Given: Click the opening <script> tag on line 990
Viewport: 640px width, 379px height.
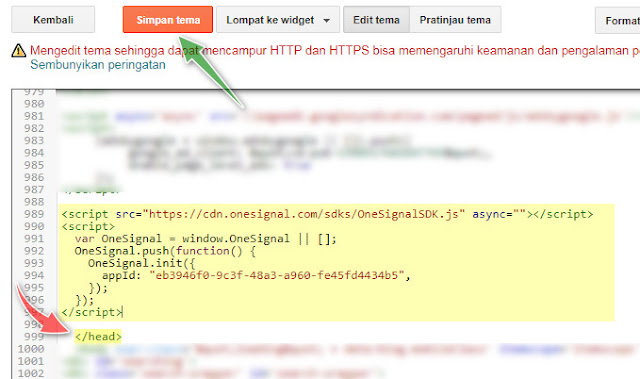Looking at the screenshot, I should 88,226.
